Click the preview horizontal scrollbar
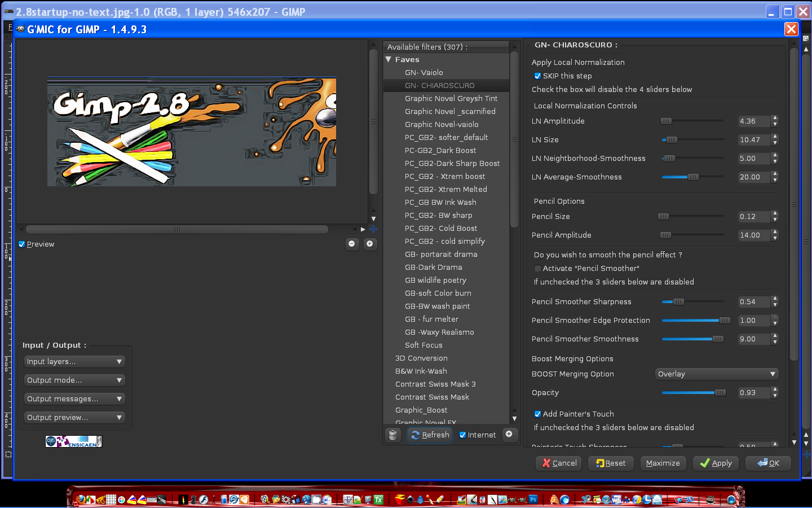Viewport: 812px width, 508px height. (177, 229)
